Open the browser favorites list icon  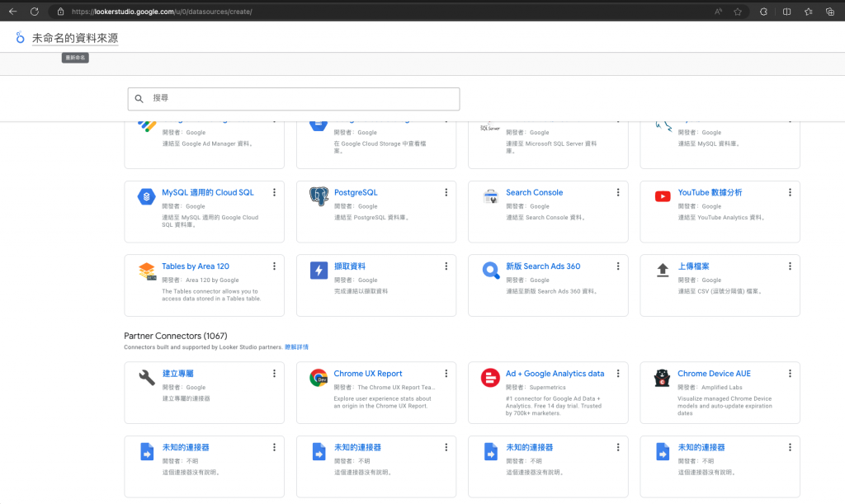[x=809, y=12]
